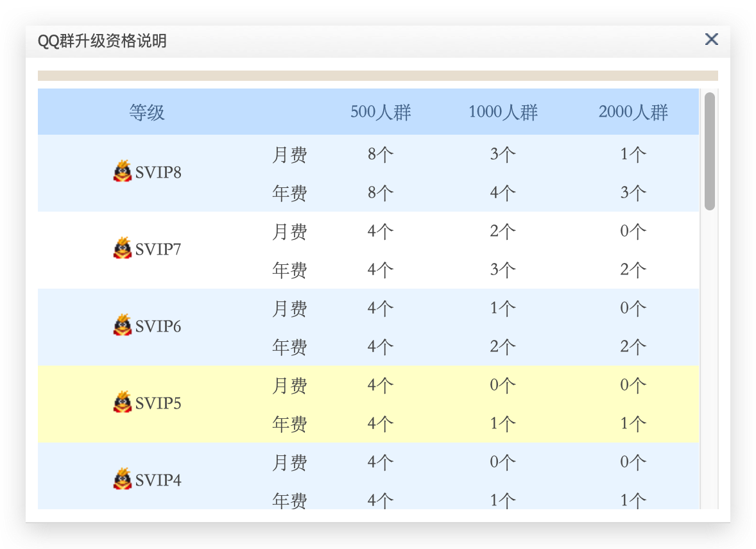Click 年费 in the SVIP7 row
The image size is (756, 549).
[290, 270]
